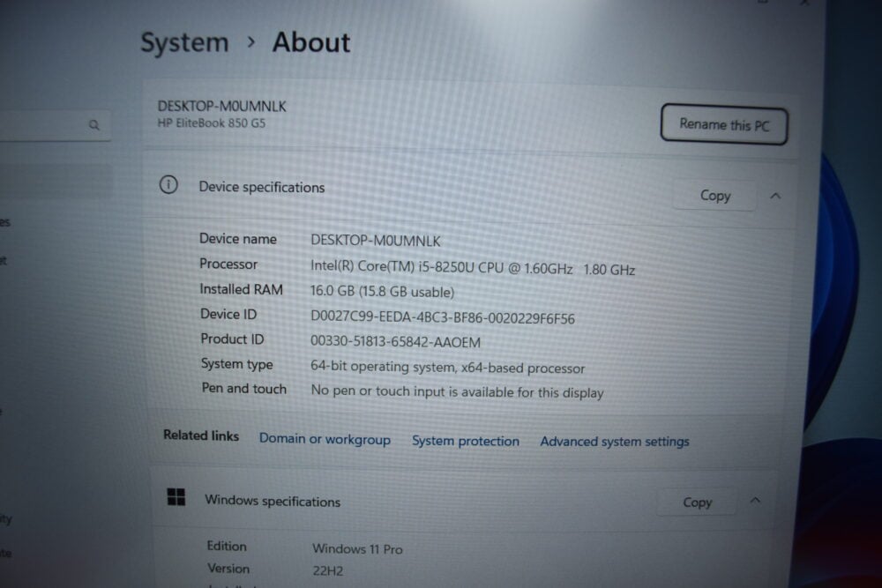Click the Edition row label
Image resolution: width=882 pixels, height=588 pixels.
(227, 546)
